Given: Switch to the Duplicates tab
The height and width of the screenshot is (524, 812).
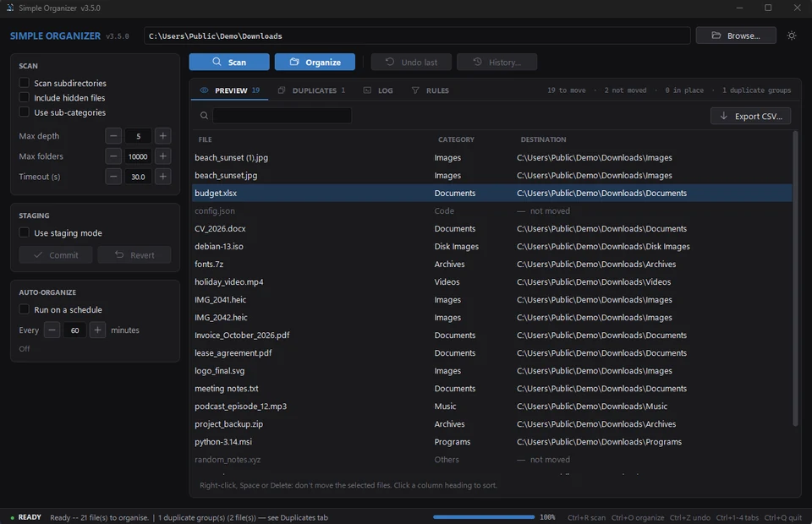Looking at the screenshot, I should coord(311,90).
